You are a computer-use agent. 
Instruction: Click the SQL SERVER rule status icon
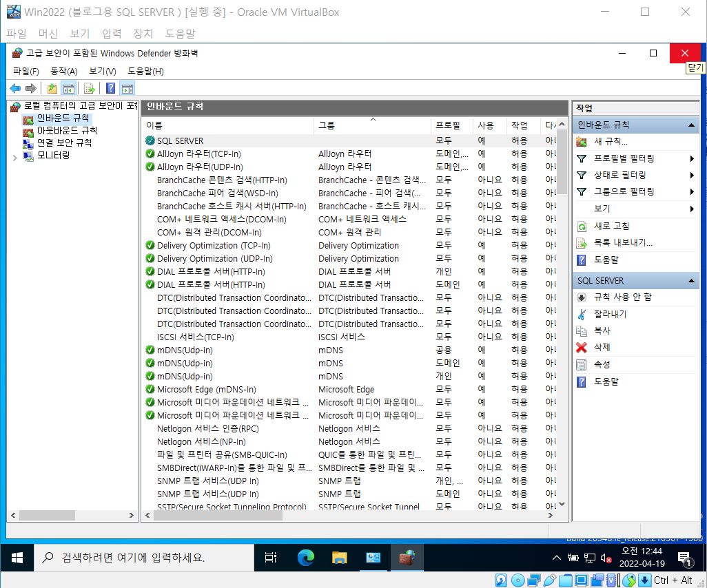[x=150, y=140]
